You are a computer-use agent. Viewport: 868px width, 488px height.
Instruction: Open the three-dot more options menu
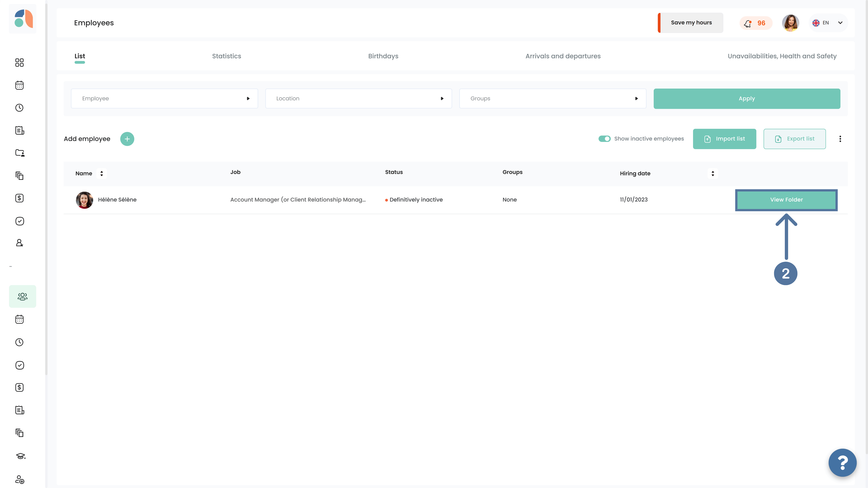(x=840, y=139)
